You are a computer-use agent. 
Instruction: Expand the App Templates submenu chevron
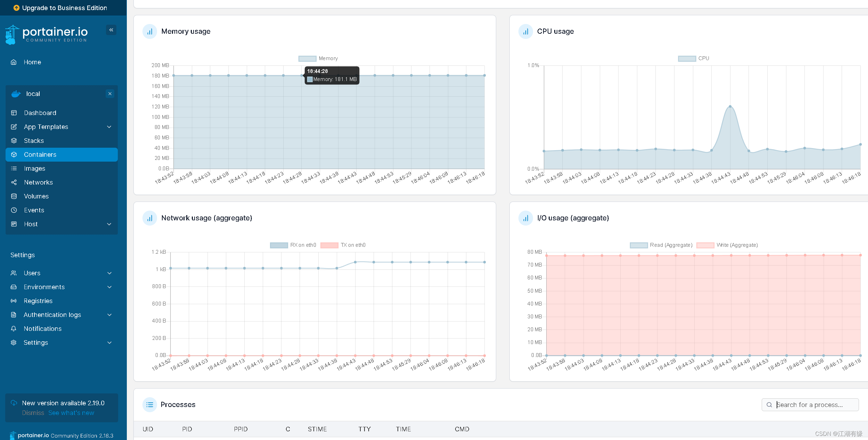109,127
